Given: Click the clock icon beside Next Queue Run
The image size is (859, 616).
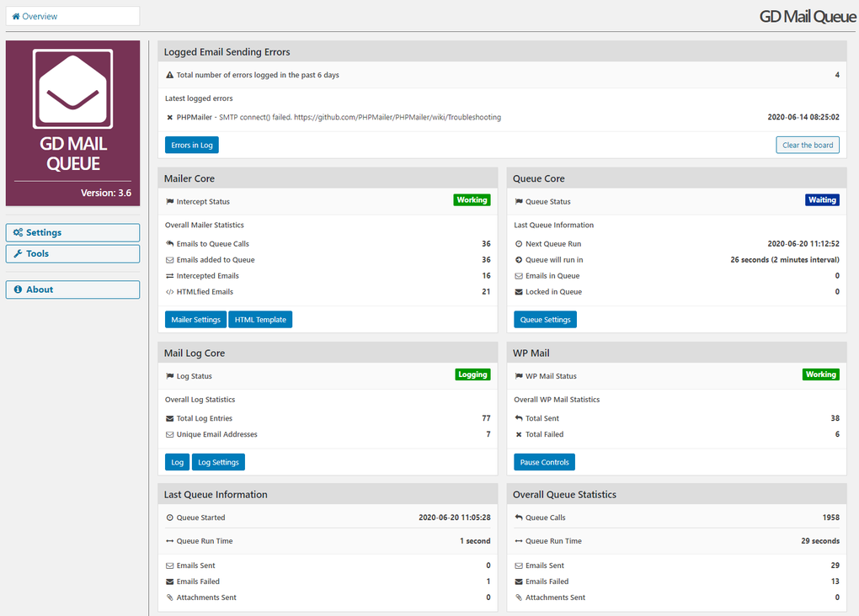Looking at the screenshot, I should (519, 243).
